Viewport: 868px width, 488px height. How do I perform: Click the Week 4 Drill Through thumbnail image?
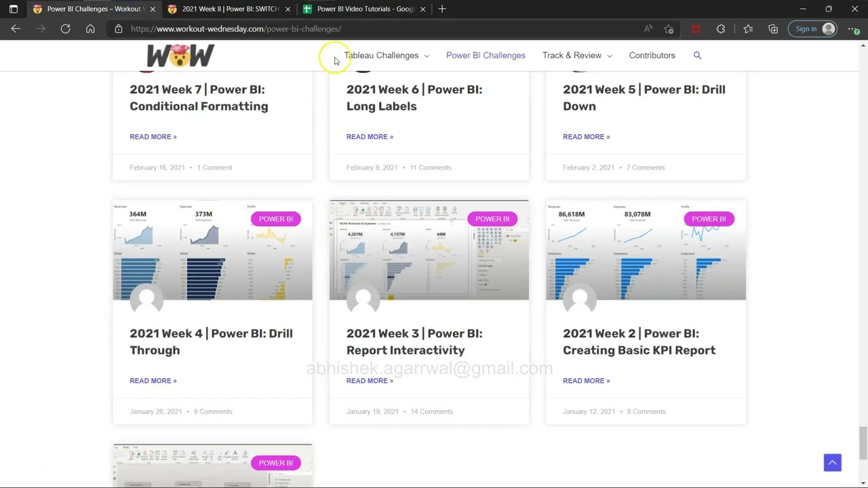[x=212, y=250]
